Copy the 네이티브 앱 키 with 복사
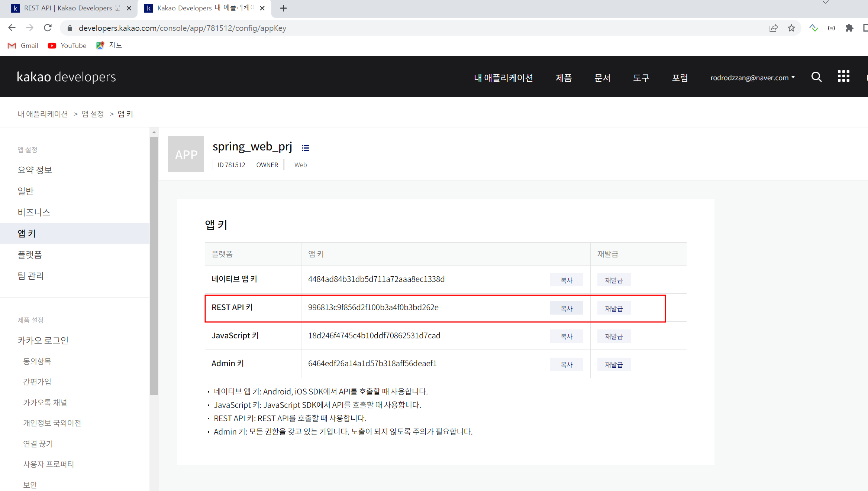868x491 pixels. 566,280
